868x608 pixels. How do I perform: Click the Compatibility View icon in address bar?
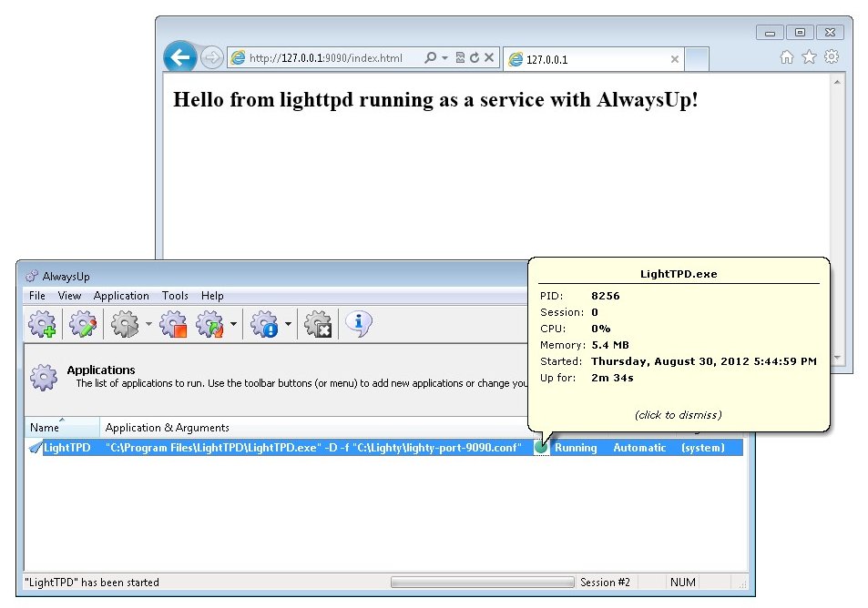pos(460,57)
